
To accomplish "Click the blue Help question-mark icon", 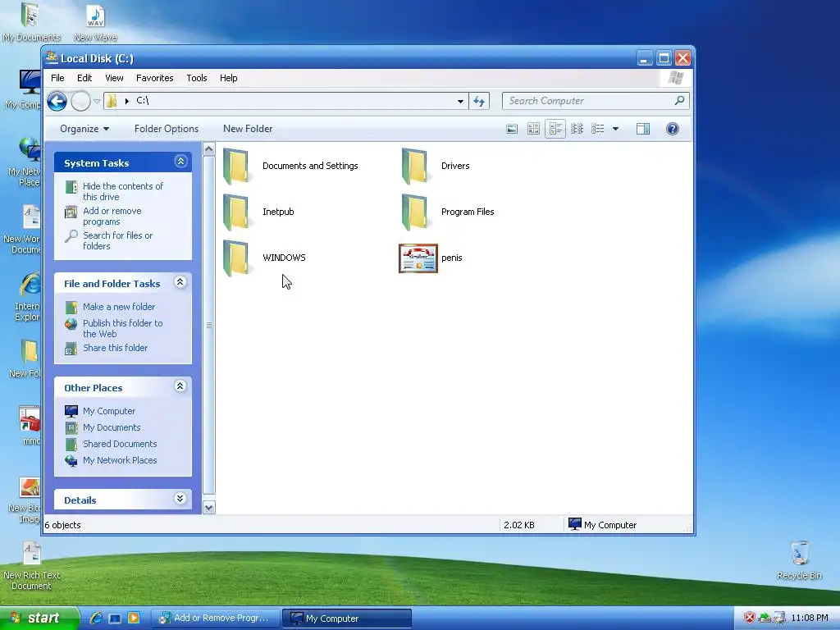I will coord(673,129).
